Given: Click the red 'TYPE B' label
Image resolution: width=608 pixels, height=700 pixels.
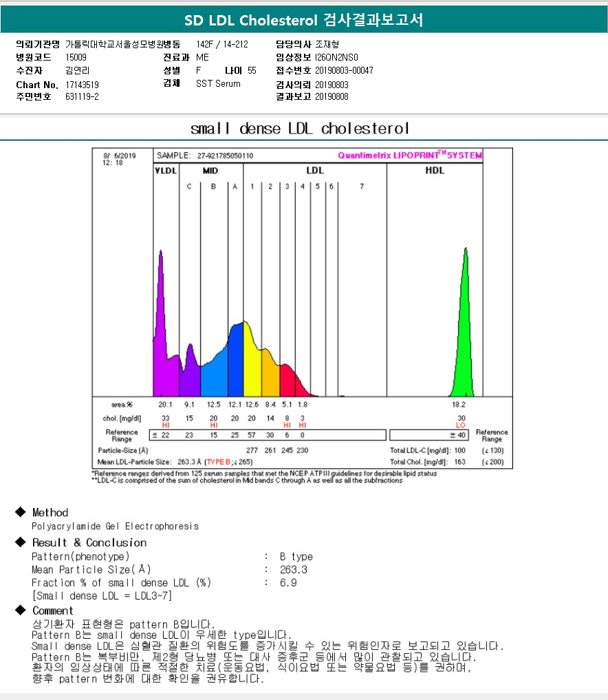Looking at the screenshot, I should click(219, 462).
